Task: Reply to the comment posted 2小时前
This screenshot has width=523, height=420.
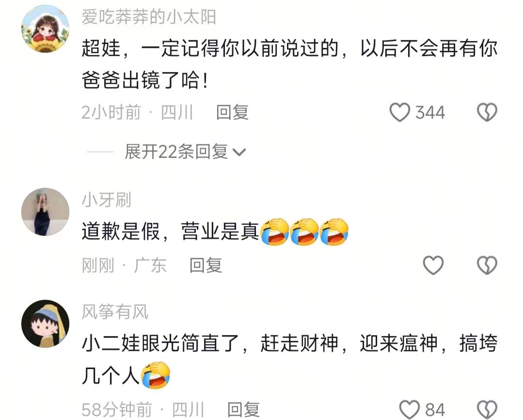Action: coord(232,112)
